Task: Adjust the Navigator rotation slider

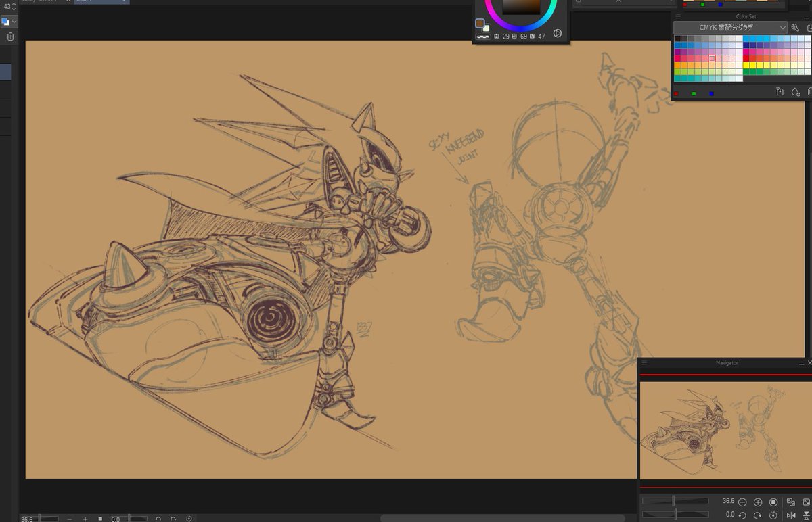Action: pyautogui.click(x=675, y=515)
